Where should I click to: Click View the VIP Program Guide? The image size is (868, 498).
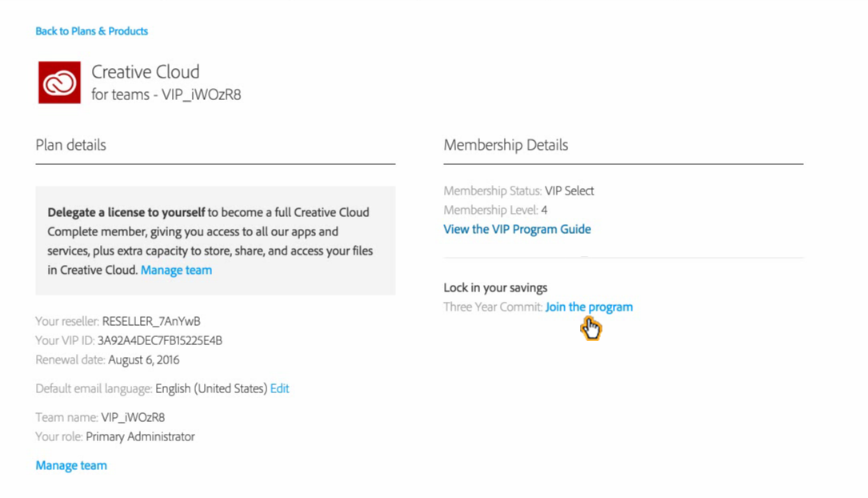517,229
